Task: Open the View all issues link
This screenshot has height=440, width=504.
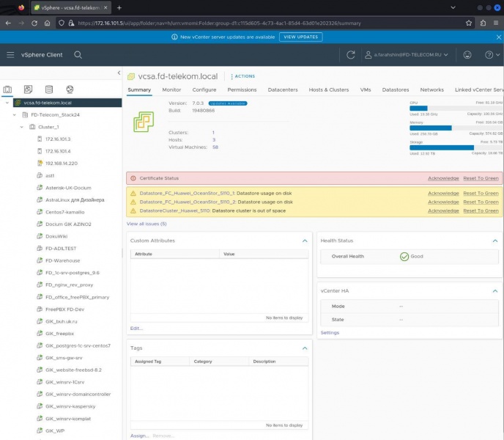Action: coord(147,224)
